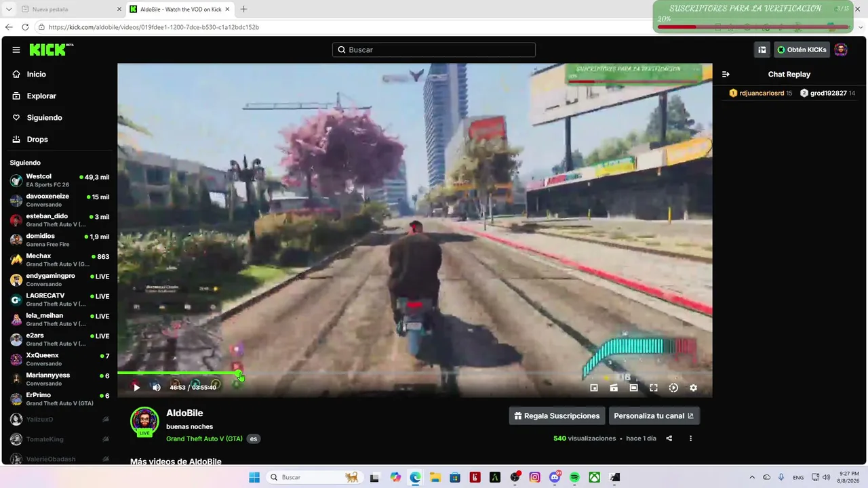Screen dimensions: 868x488
Task: Reload the current page
Action: click(x=25, y=27)
